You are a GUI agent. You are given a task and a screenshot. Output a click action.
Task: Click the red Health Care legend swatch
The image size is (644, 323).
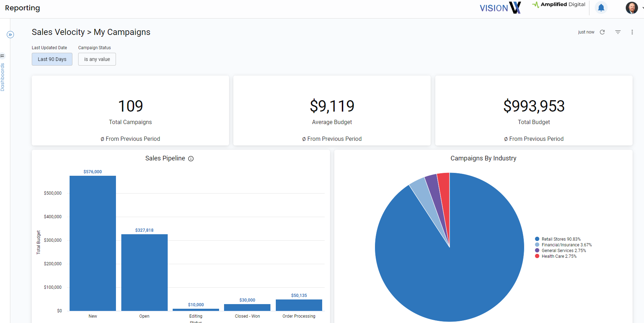pyautogui.click(x=537, y=256)
